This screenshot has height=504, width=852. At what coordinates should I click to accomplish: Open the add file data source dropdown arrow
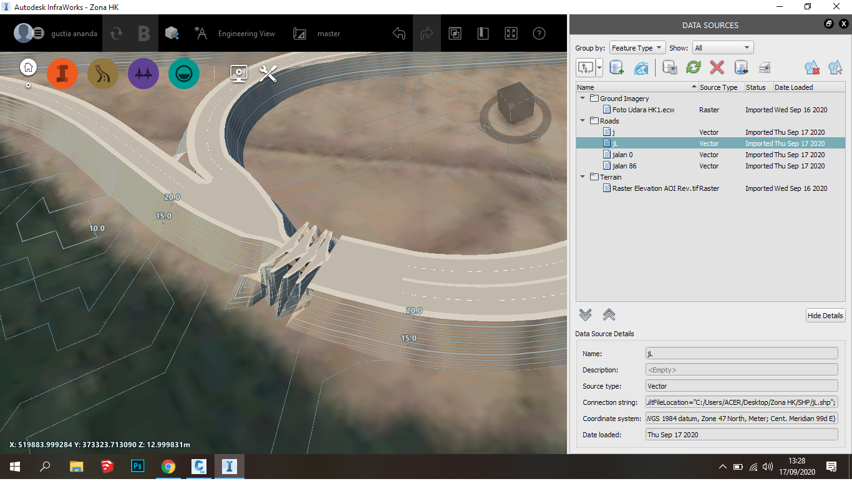(x=599, y=67)
